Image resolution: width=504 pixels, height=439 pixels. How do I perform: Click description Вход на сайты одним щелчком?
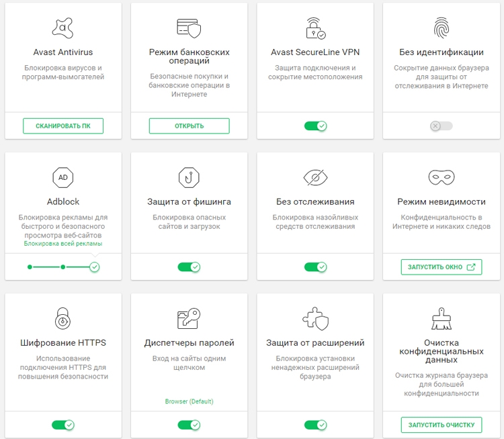[189, 363]
